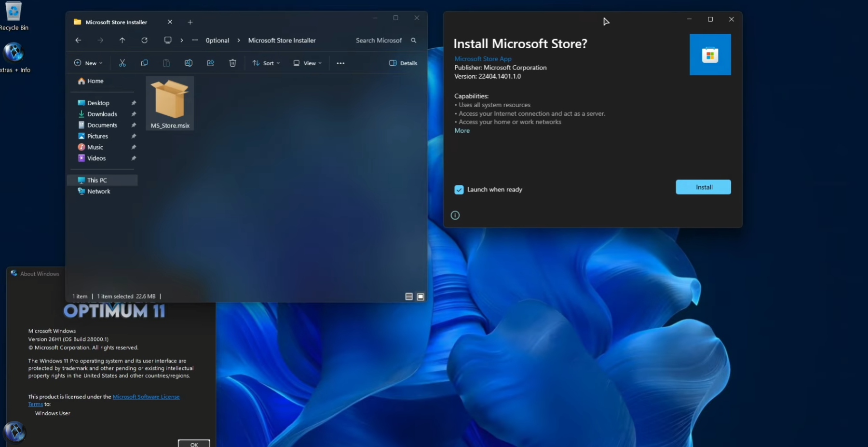
Task: Switch to large thumbnails view icon in status bar
Action: pos(420,296)
